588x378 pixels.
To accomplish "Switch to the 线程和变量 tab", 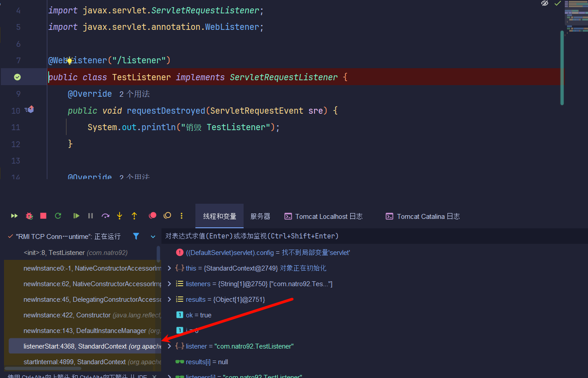I will pos(219,216).
